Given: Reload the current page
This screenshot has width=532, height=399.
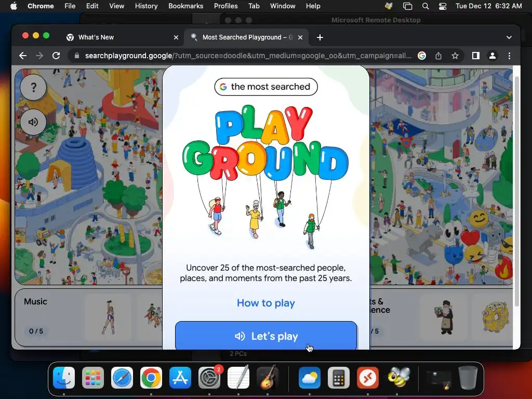Looking at the screenshot, I should click(56, 56).
